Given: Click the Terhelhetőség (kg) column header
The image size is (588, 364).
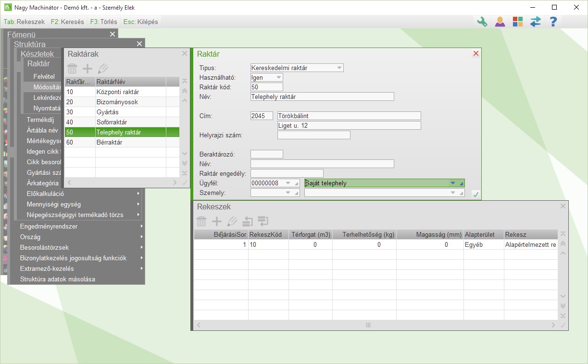Looking at the screenshot, I should point(364,235).
